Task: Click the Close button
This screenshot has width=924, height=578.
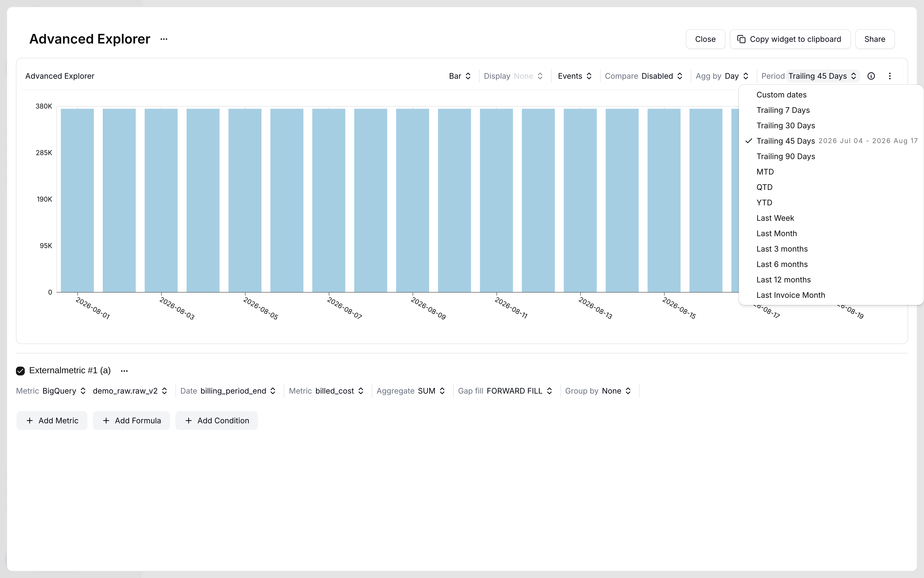Action: (705, 39)
